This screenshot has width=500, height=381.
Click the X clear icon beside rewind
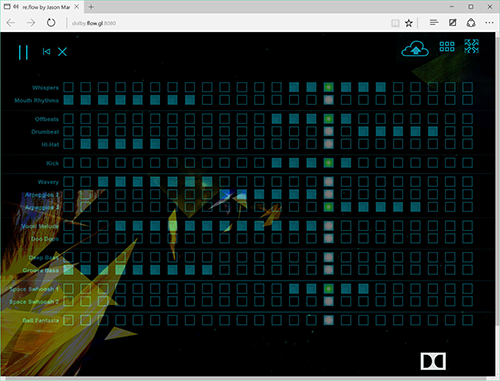click(x=62, y=52)
